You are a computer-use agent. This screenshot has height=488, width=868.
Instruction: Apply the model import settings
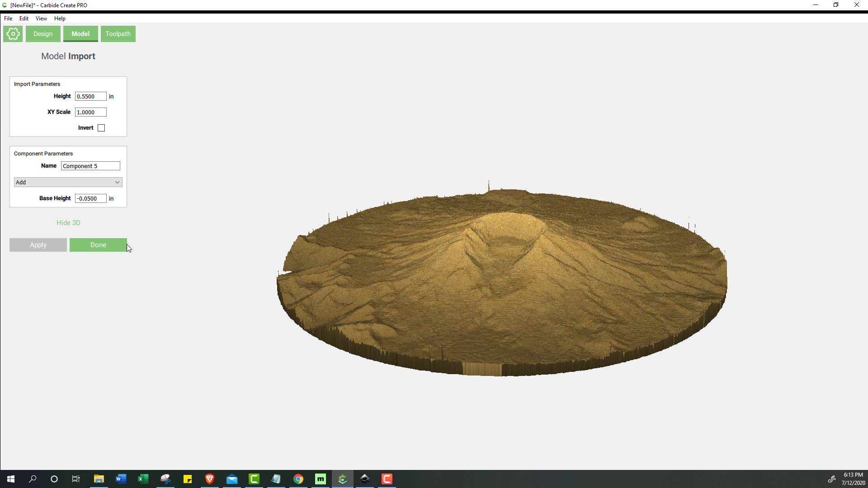coord(38,244)
